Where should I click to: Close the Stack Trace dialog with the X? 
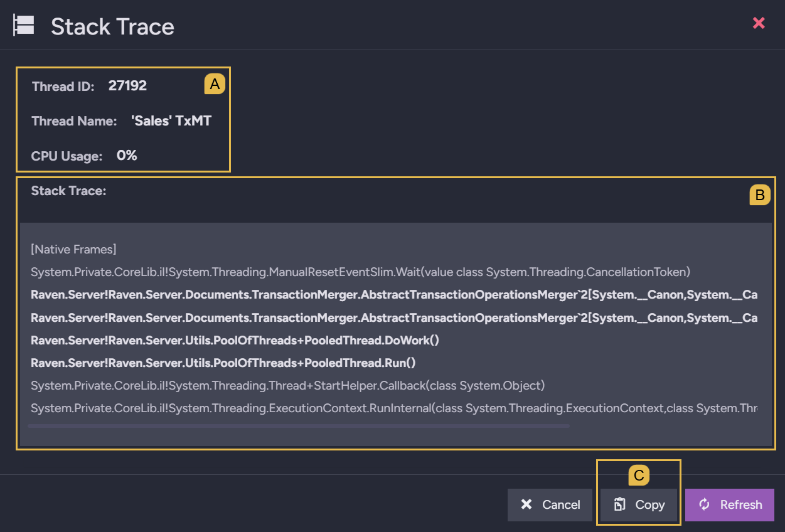tap(759, 23)
